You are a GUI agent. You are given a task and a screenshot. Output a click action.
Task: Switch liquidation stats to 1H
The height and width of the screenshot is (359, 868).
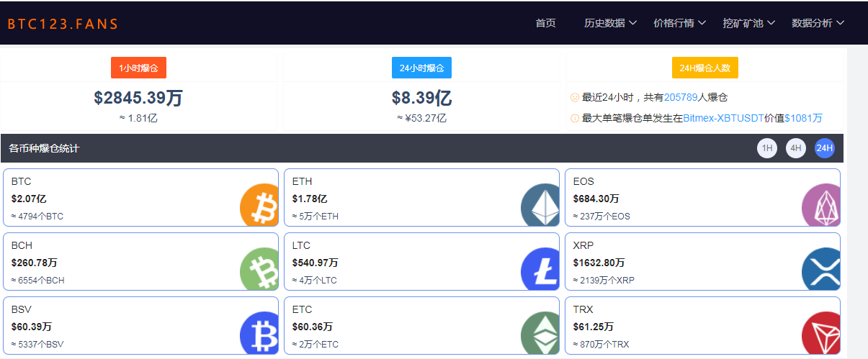tap(767, 148)
